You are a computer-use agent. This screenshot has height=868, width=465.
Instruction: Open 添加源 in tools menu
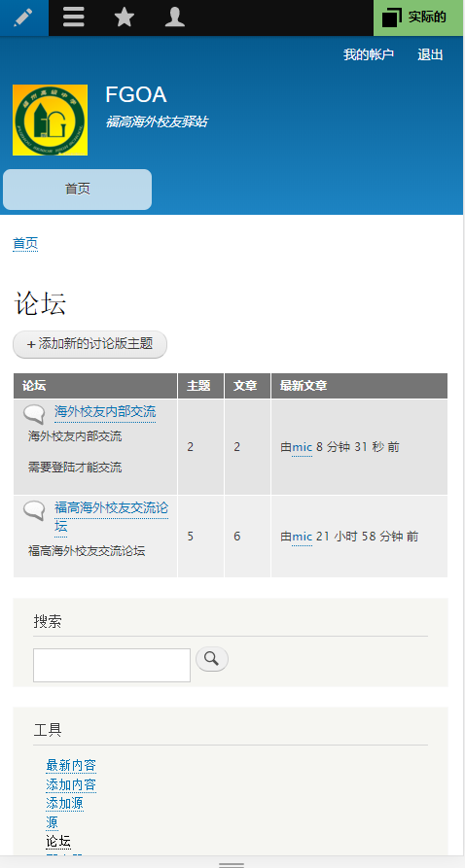tap(65, 804)
